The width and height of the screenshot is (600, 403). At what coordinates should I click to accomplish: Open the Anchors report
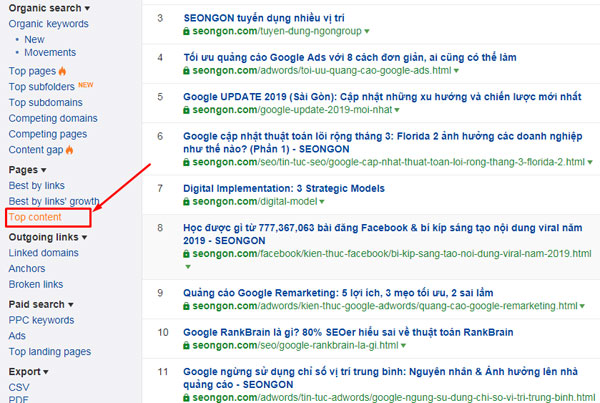click(x=27, y=269)
